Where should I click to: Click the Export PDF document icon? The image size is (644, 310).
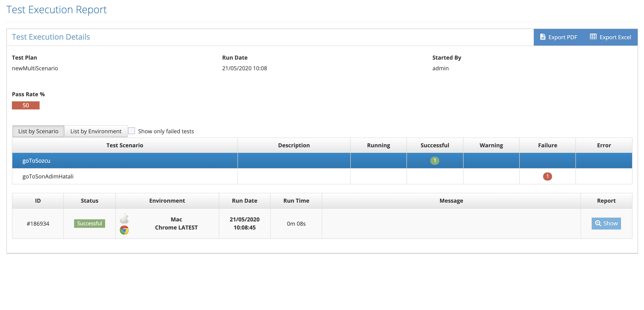click(543, 37)
